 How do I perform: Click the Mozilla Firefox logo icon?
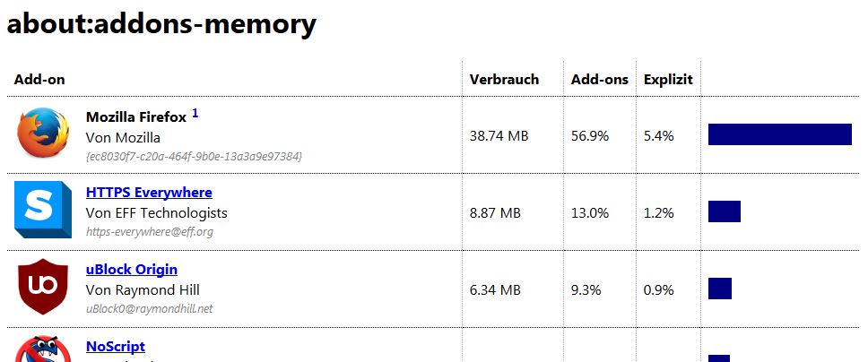click(x=43, y=134)
